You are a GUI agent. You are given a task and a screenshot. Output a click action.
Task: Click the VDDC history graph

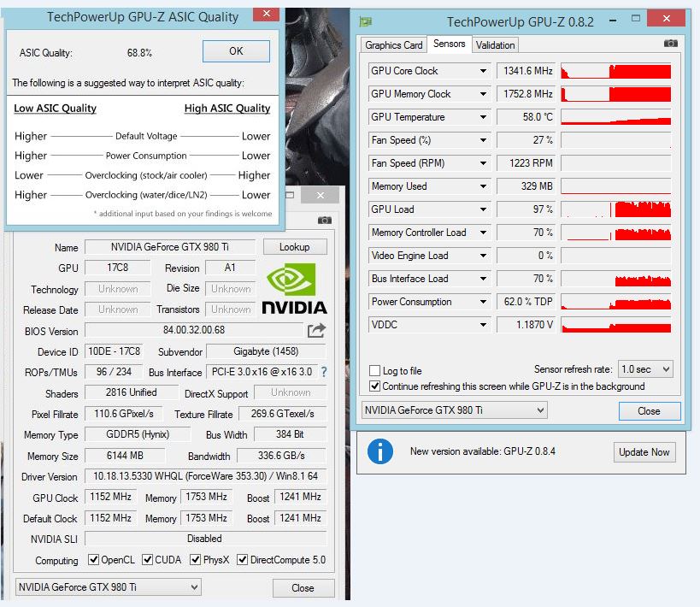[x=616, y=325]
